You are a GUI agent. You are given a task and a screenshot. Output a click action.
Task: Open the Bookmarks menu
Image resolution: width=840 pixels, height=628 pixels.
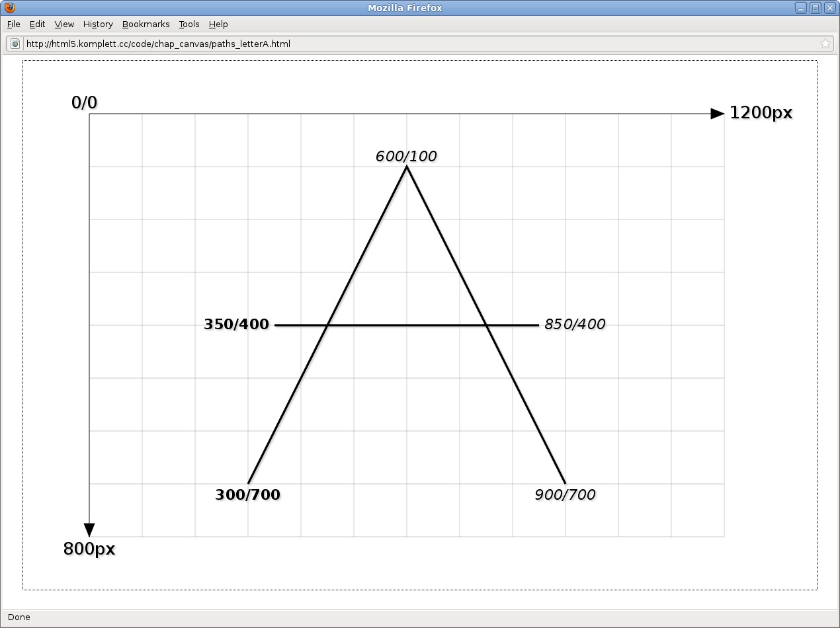146,24
